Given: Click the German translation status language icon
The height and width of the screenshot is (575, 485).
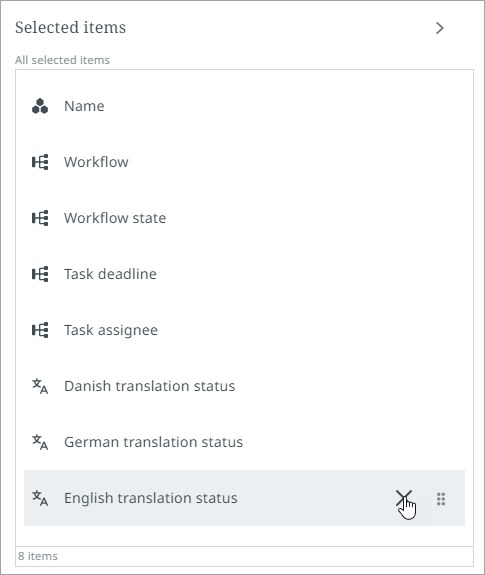Looking at the screenshot, I should click(40, 442).
